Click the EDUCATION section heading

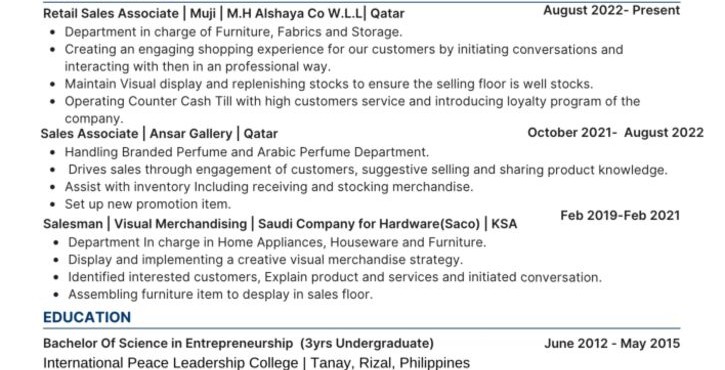87,317
